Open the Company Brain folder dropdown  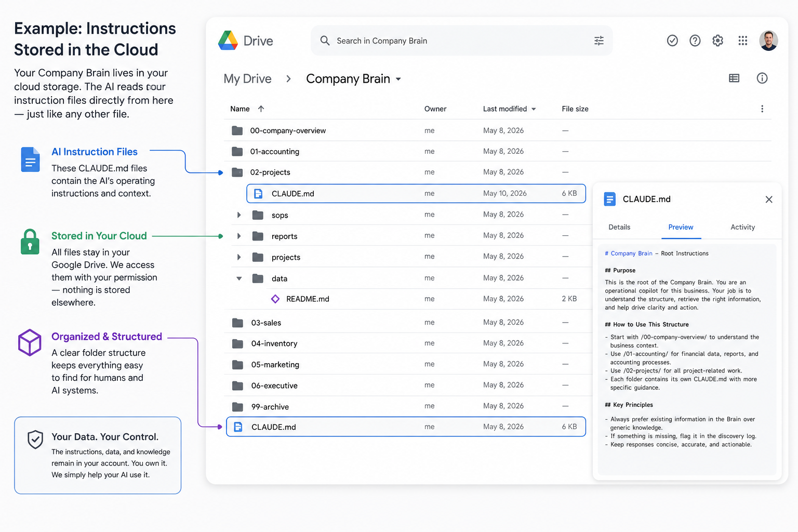[x=398, y=79]
